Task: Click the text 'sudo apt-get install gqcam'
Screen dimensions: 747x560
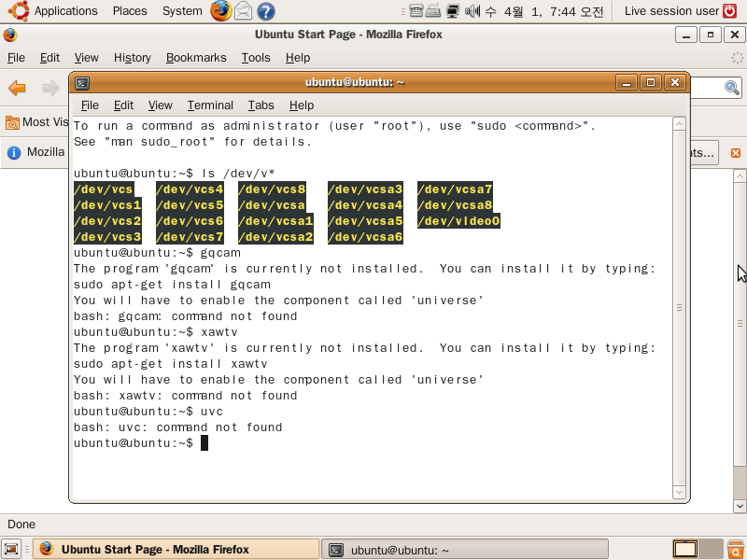Action: [172, 285]
